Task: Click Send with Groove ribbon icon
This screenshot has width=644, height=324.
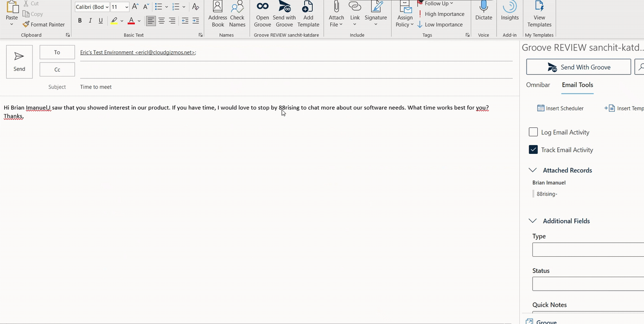Action: 284,14
